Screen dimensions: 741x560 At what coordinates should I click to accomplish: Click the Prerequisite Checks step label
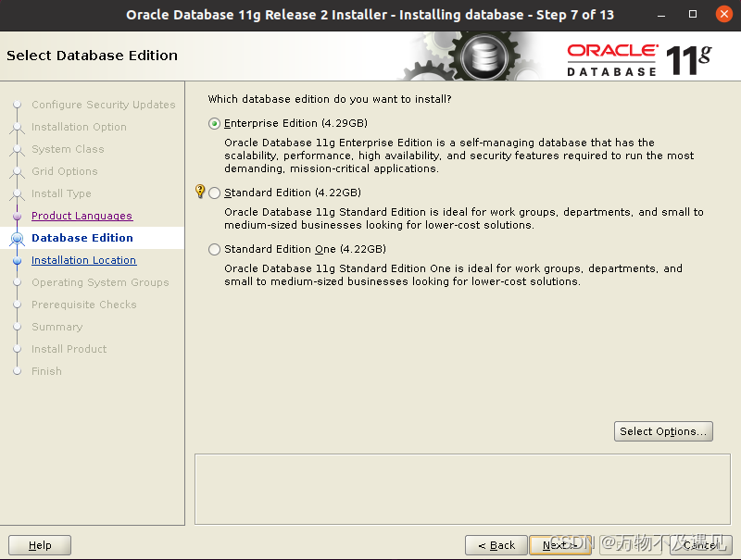point(83,305)
